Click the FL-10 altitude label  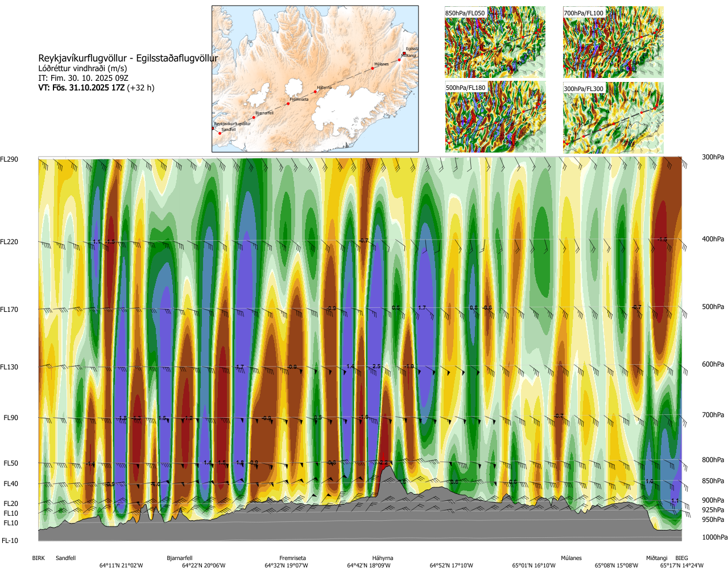(10, 541)
